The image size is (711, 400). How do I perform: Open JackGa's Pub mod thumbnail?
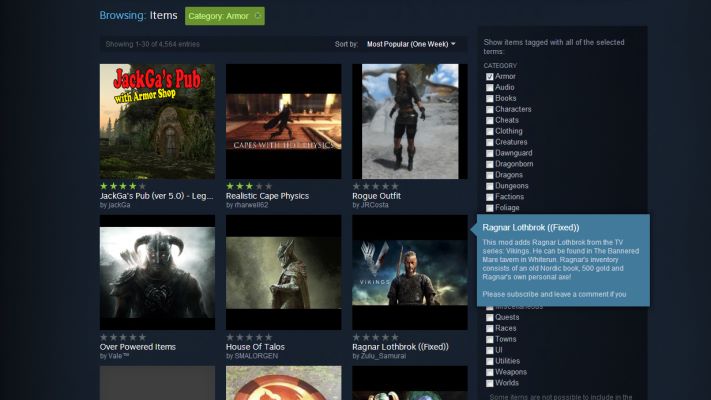click(157, 121)
